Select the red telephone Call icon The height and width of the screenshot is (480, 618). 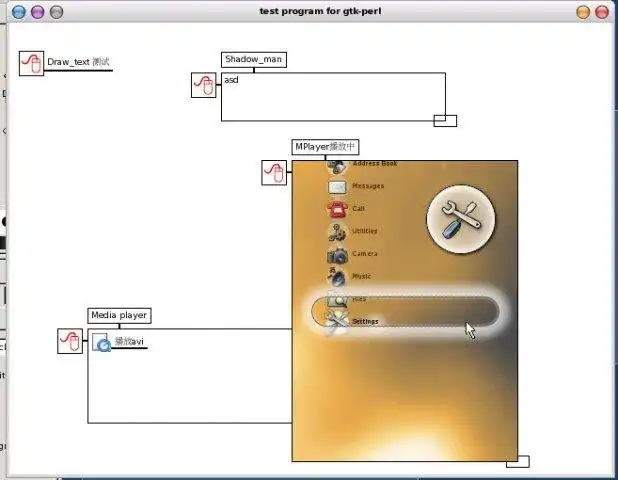tap(337, 209)
